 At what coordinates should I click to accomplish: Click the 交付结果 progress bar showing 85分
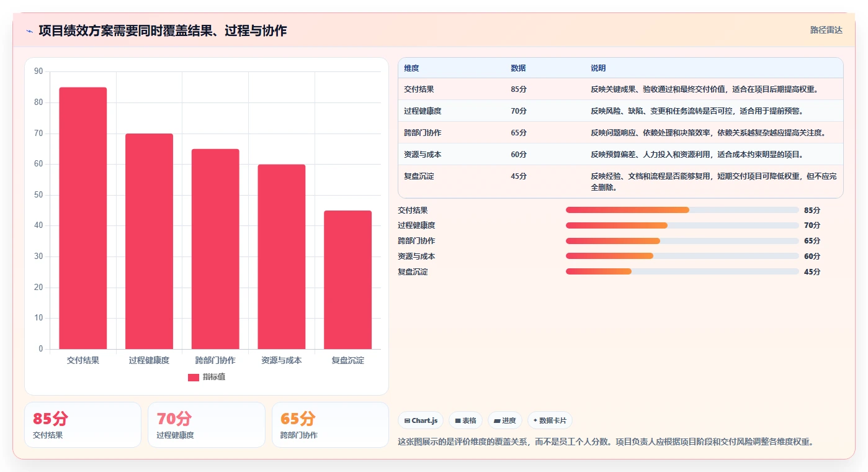pyautogui.click(x=682, y=210)
